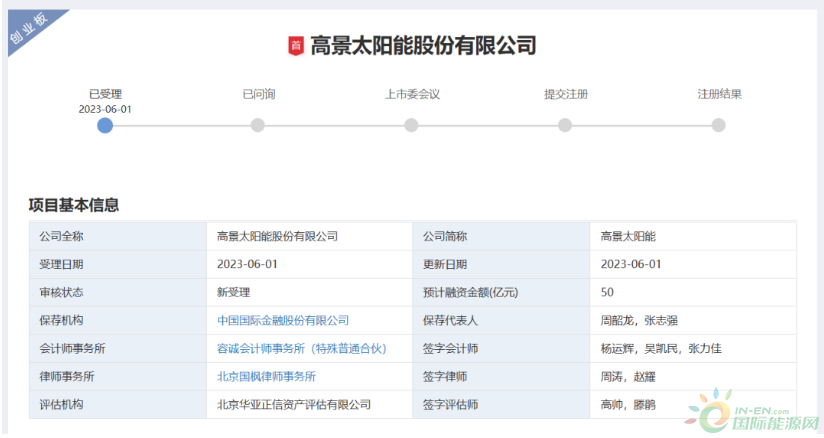The width and height of the screenshot is (824, 438).
Task: Click the 周韶龙，张志强 value cell
Action: tap(693, 320)
